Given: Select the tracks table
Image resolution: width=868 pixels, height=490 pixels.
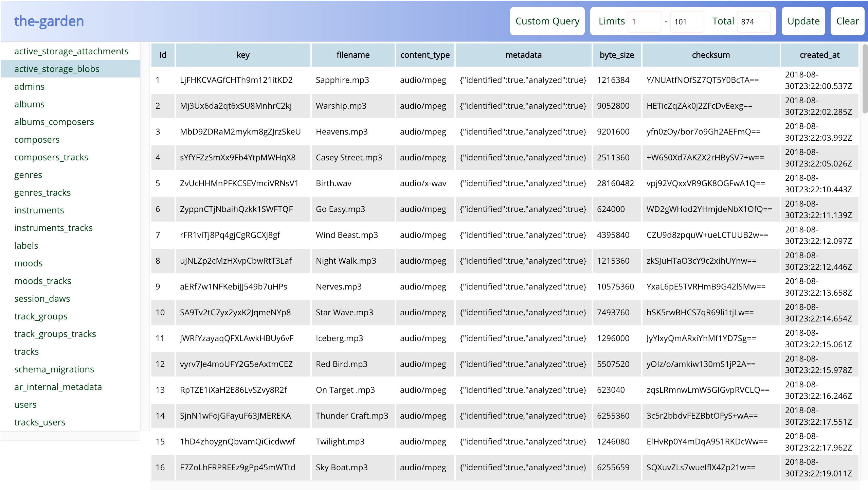Looking at the screenshot, I should 26,351.
